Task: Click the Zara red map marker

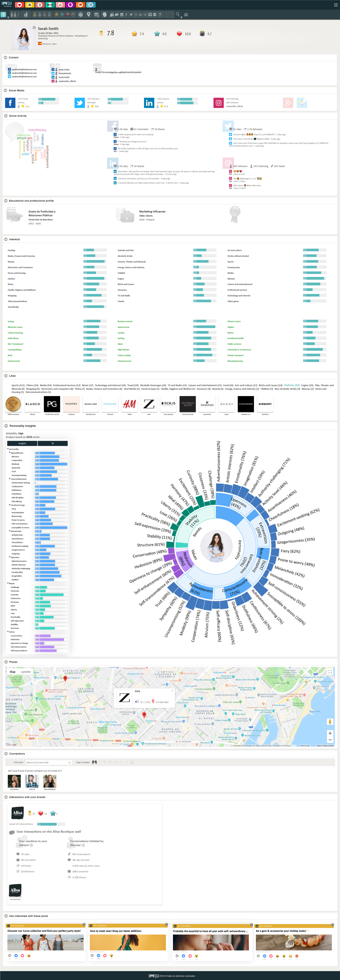Action: 144,715
